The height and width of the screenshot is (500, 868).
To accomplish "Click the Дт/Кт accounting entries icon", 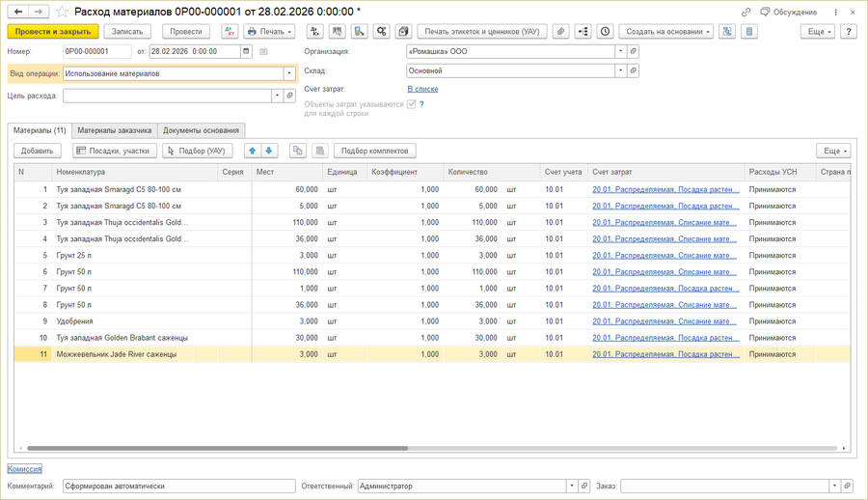I will point(230,32).
